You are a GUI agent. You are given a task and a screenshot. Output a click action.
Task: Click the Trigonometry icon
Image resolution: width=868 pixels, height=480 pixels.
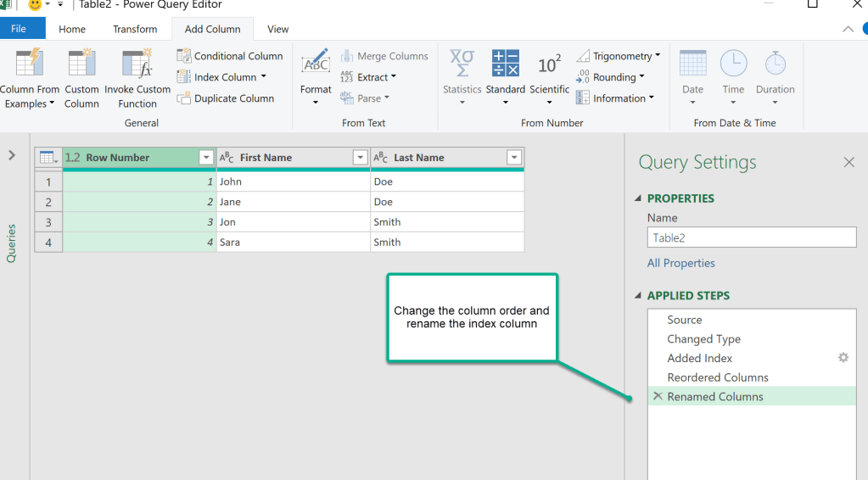pos(583,56)
